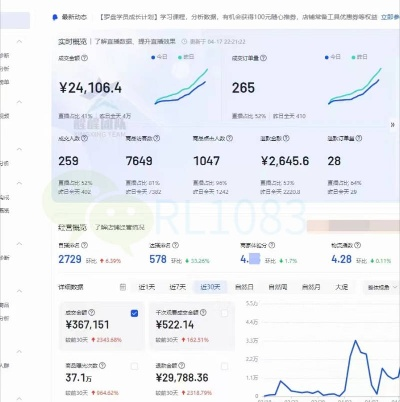400x402 pixels.
Task: Click the sparkline chart beside 265
Action: (x=355, y=86)
